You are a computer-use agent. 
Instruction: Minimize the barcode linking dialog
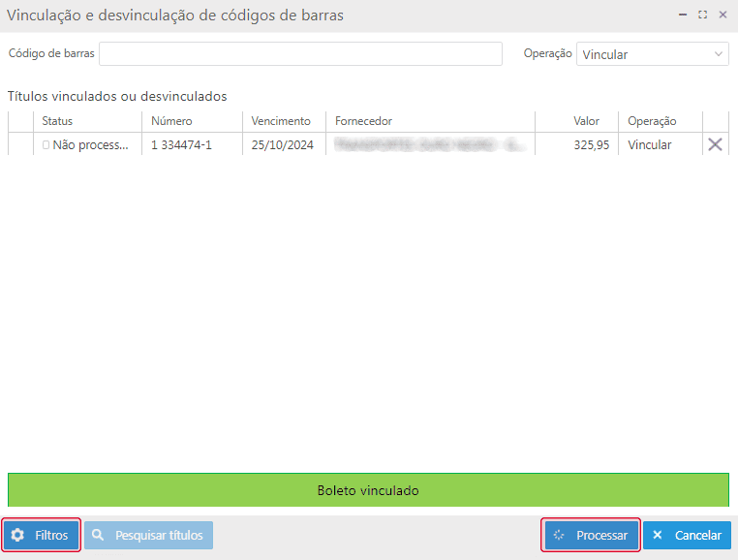pyautogui.click(x=684, y=16)
